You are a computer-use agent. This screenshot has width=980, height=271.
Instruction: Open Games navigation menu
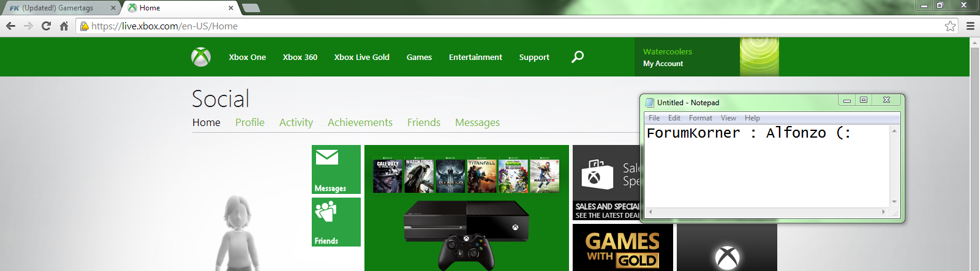419,57
